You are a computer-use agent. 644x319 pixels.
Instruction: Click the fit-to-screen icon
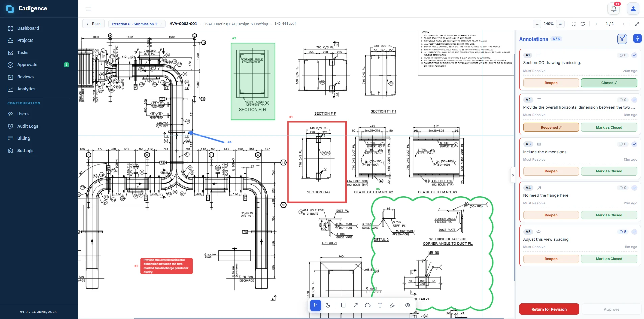[574, 24]
